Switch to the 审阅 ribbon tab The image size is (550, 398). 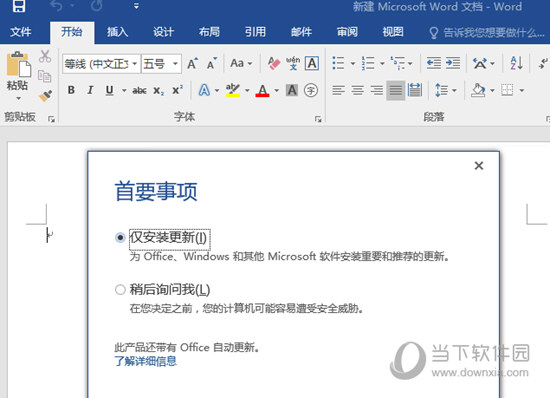click(347, 32)
